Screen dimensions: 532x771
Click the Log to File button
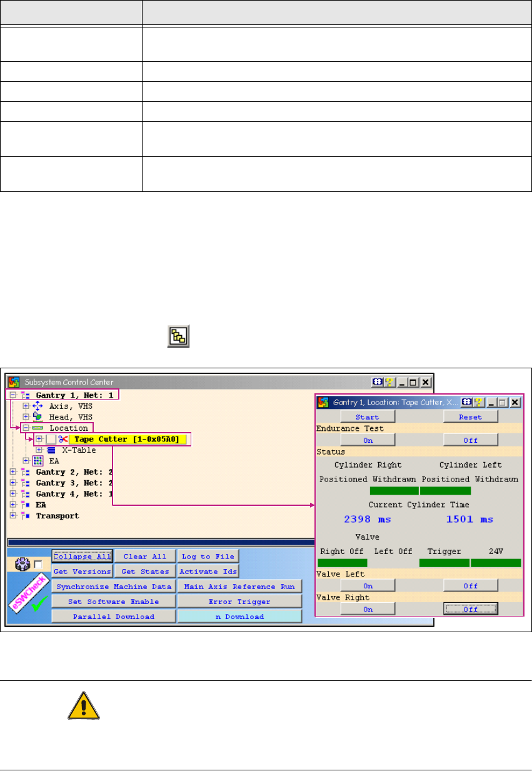(x=208, y=556)
